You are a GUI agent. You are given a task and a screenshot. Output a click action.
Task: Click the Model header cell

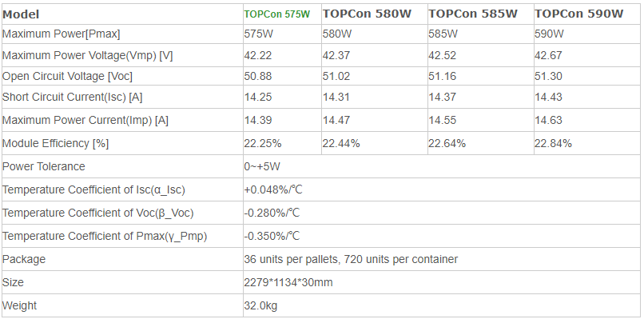(x=21, y=14)
